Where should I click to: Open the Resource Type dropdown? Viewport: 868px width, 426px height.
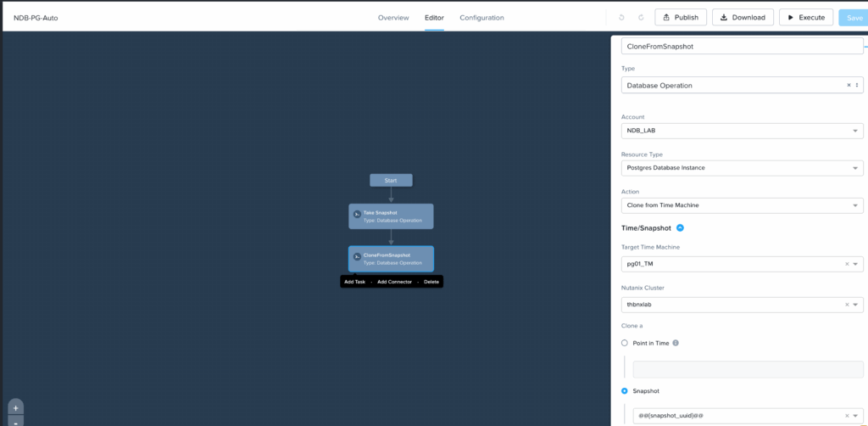pyautogui.click(x=742, y=168)
